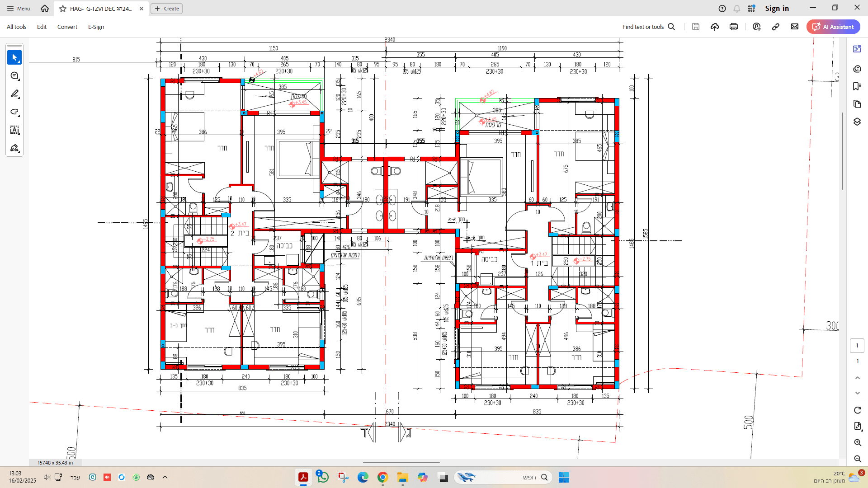Image resolution: width=868 pixels, height=488 pixels.
Task: Open Chrome from the taskbar
Action: click(x=383, y=477)
